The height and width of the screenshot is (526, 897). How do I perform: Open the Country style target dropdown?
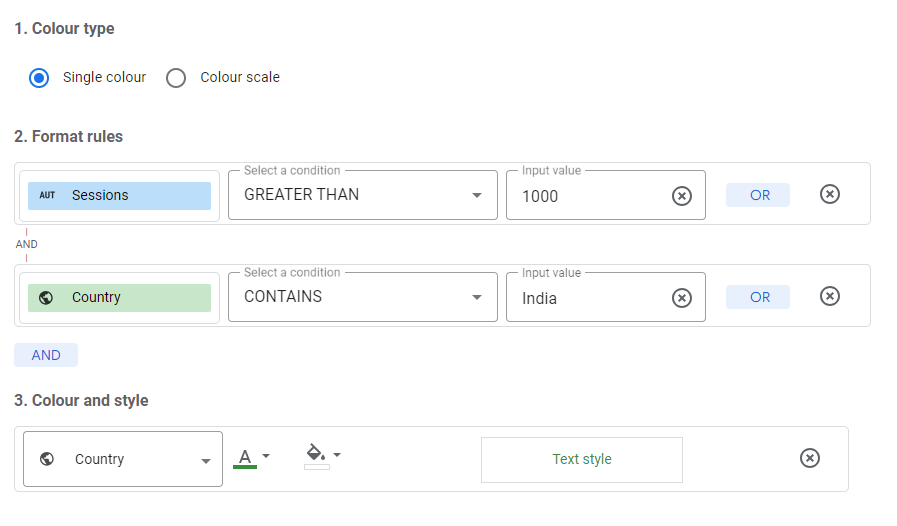pos(123,459)
